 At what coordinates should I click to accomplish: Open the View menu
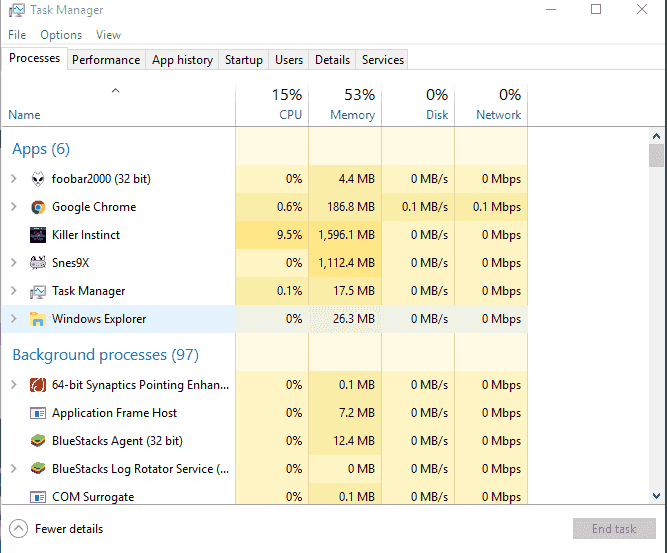click(x=108, y=35)
